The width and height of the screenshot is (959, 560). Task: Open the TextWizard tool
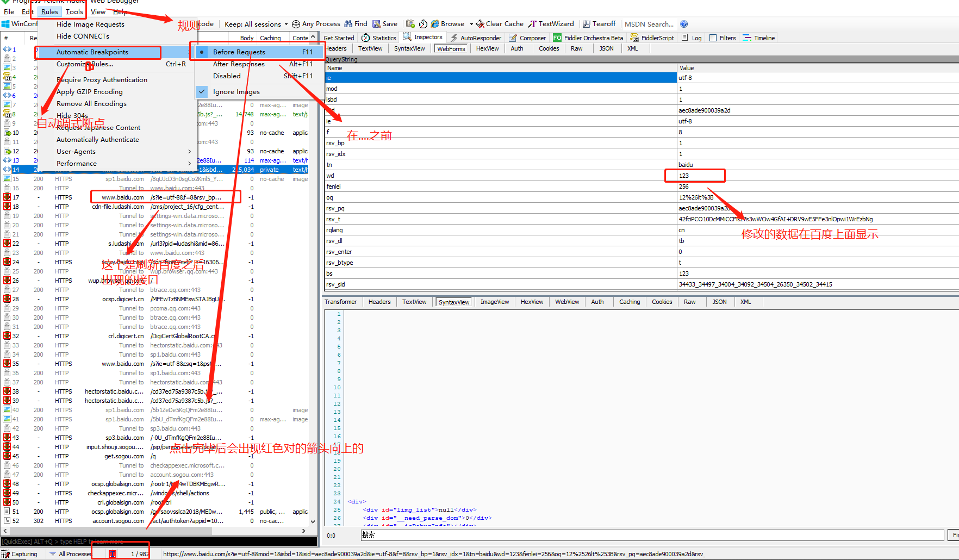coord(551,23)
